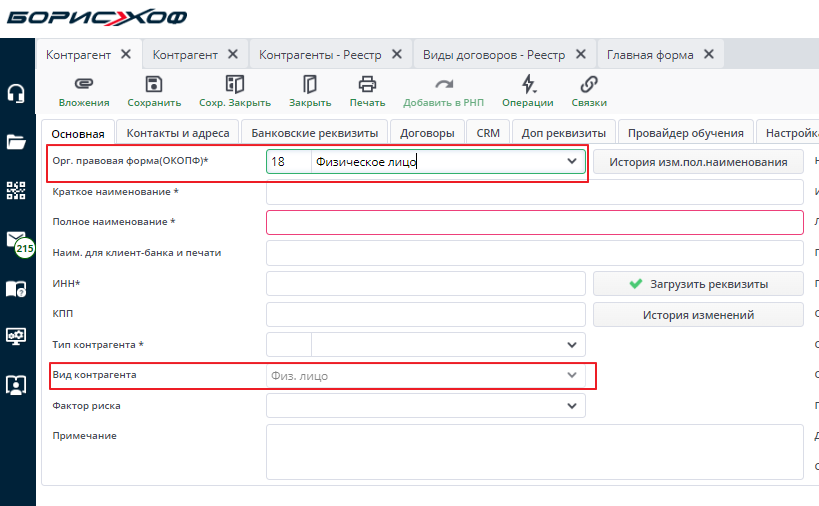
Task: Click the monitor with gears sidebar icon
Action: pyautogui.click(x=17, y=337)
